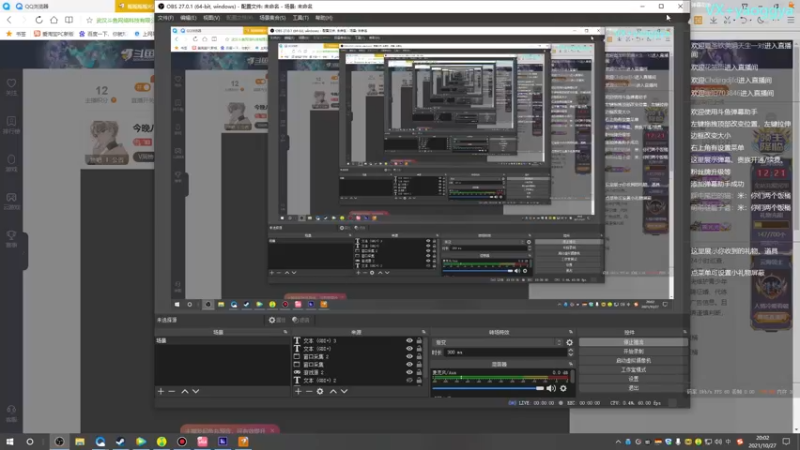This screenshot has width=800, height=450.
Task: Open the 场景集合(S) menu in OBS
Action: [x=272, y=18]
